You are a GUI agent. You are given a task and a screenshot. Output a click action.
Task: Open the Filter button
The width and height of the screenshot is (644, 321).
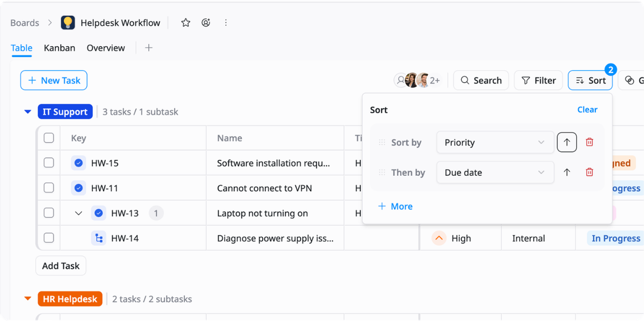coord(539,81)
